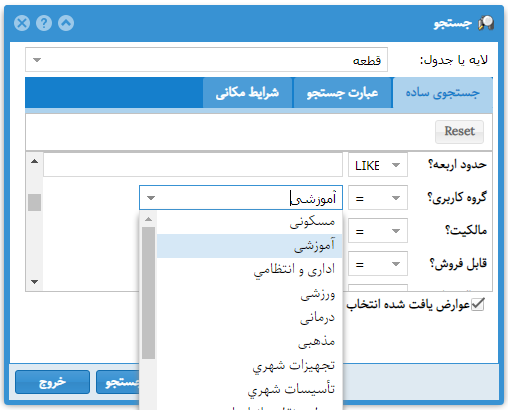Click the حدود اربعه؟ field label
Image resolution: width=508 pixels, height=410 pixels.
[457, 164]
